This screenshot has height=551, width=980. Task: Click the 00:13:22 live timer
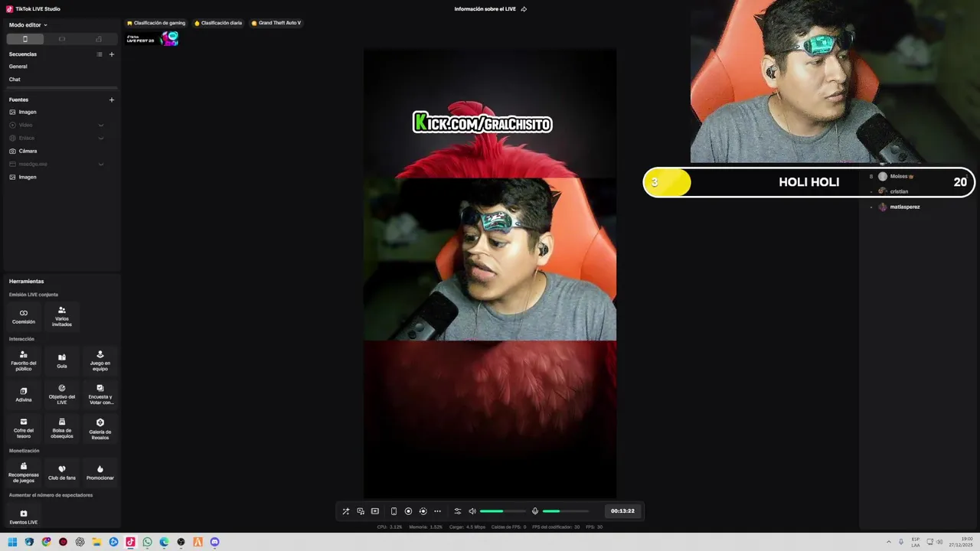[x=622, y=511]
